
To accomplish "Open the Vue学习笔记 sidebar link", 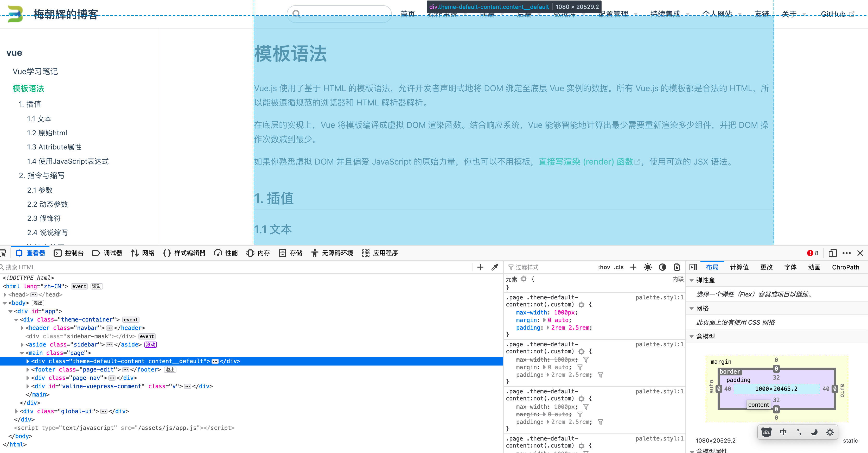I will click(x=35, y=71).
